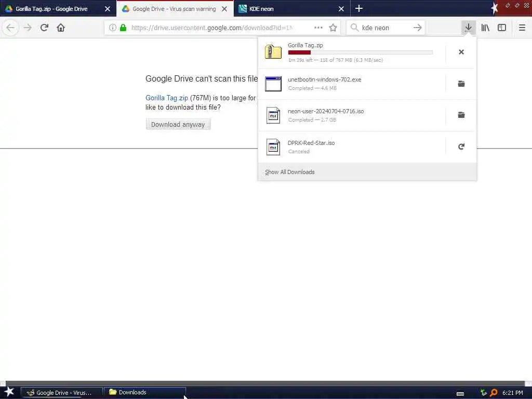Click the keyboard tray icon
Image resolution: width=532 pixels, height=399 pixels.
[460, 394]
